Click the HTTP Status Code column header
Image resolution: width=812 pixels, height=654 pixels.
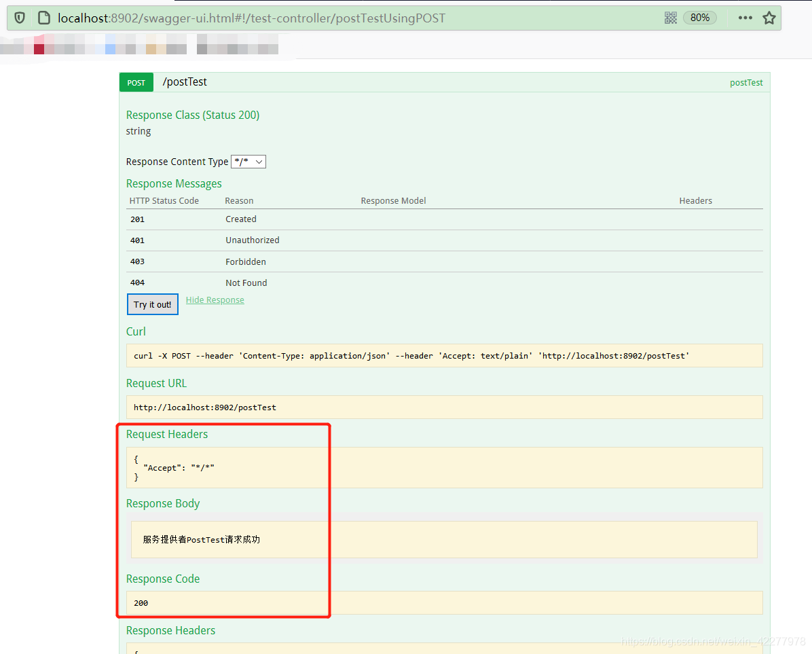pos(164,201)
